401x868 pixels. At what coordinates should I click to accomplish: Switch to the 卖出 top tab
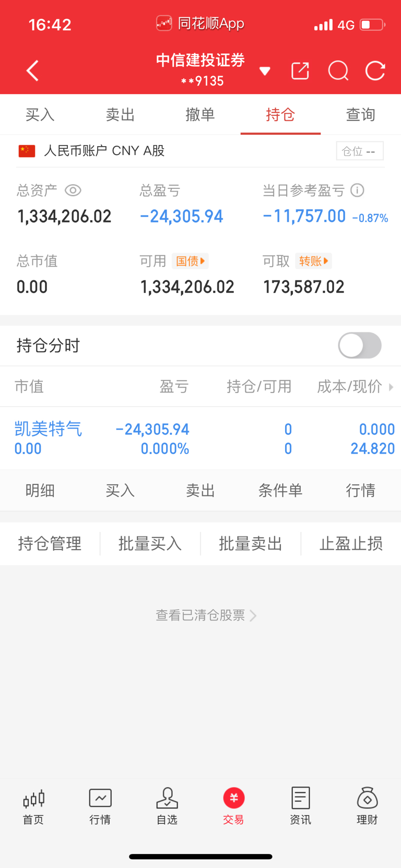point(120,114)
